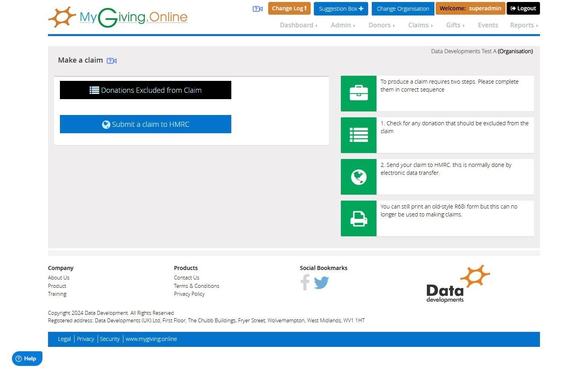Expand the Claims menu
The width and height of the screenshot is (588, 379).
tap(420, 25)
